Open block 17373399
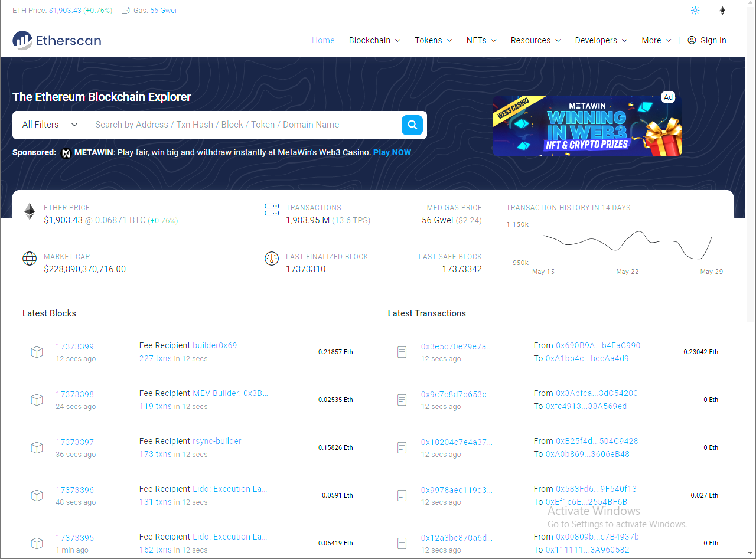The width and height of the screenshot is (756, 559). (x=74, y=346)
